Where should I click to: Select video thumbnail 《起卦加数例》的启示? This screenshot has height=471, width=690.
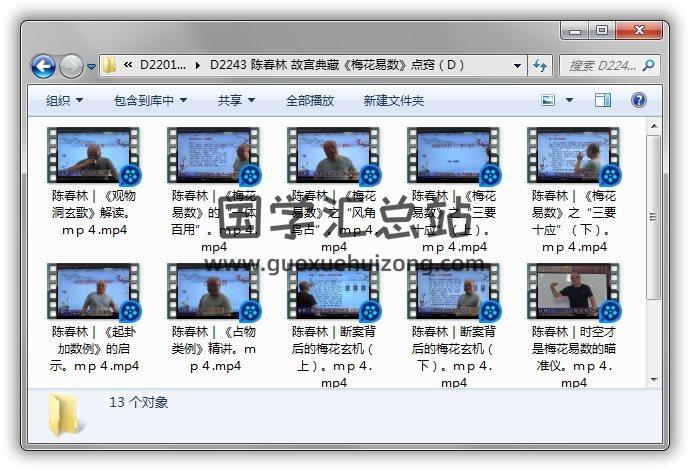click(x=94, y=291)
